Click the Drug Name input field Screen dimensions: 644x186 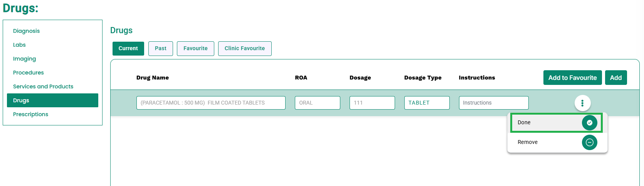(211, 103)
